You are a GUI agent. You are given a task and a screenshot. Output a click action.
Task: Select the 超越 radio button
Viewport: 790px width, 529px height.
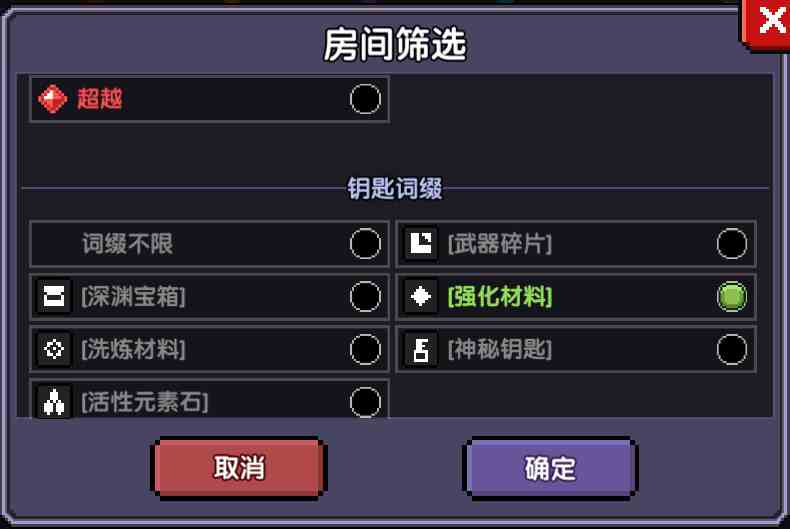(x=365, y=99)
